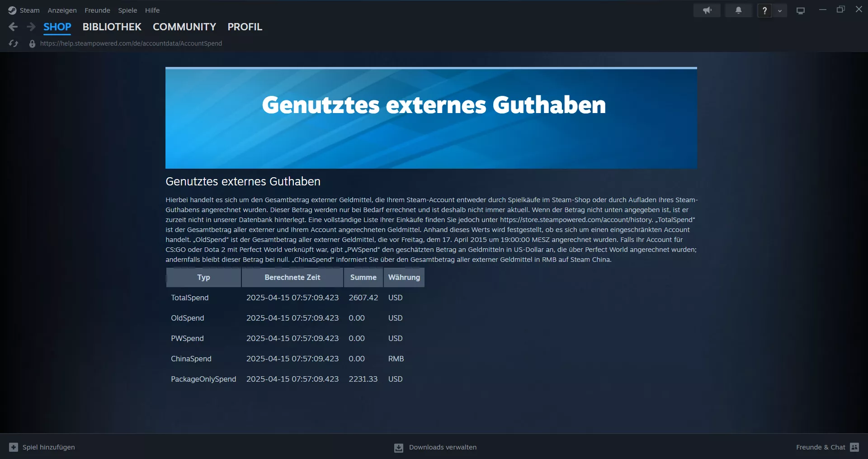Image resolution: width=868 pixels, height=459 pixels.
Task: Click the padlock icon next to the URL
Action: tap(32, 43)
